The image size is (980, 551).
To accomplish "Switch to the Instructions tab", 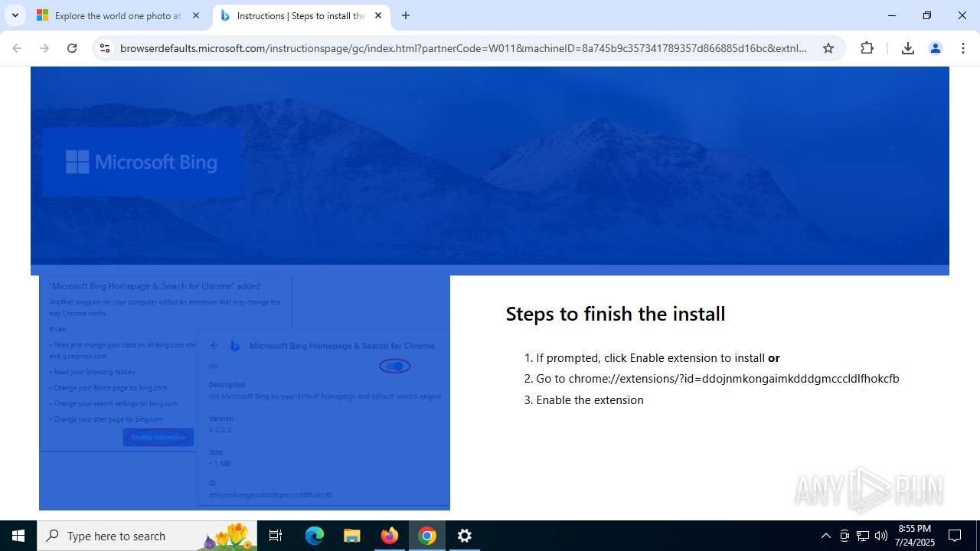I will pos(301,15).
